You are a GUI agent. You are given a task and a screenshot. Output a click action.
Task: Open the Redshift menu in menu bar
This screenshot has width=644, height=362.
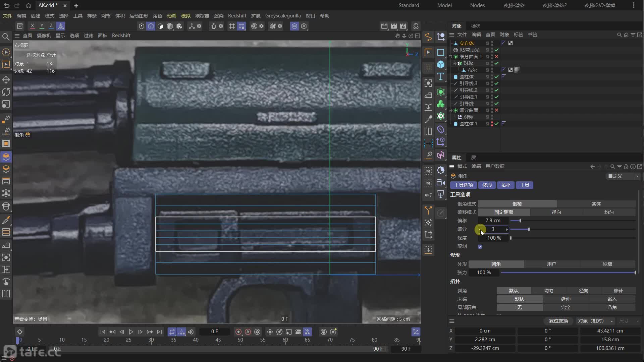point(237,16)
